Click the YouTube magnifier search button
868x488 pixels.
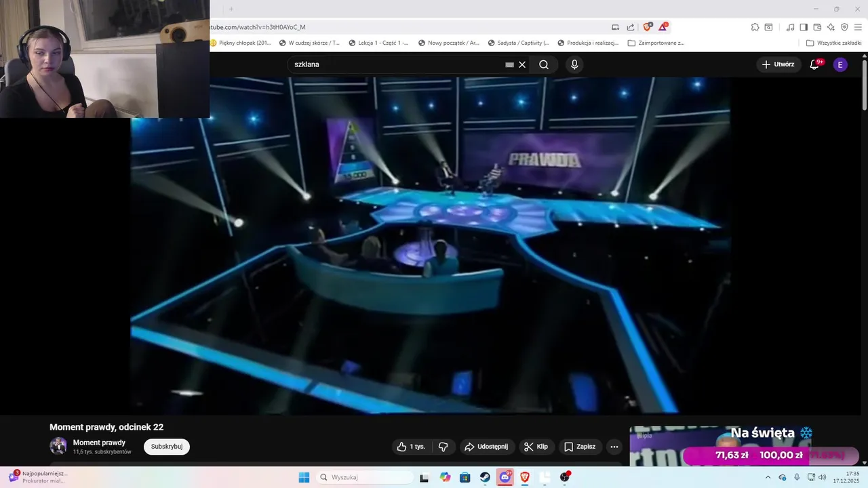544,64
